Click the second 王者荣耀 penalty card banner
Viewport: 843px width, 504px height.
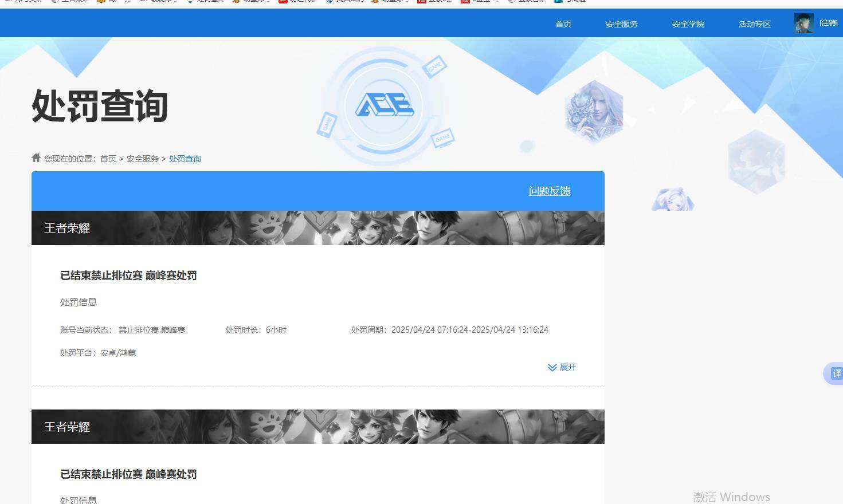tap(317, 427)
